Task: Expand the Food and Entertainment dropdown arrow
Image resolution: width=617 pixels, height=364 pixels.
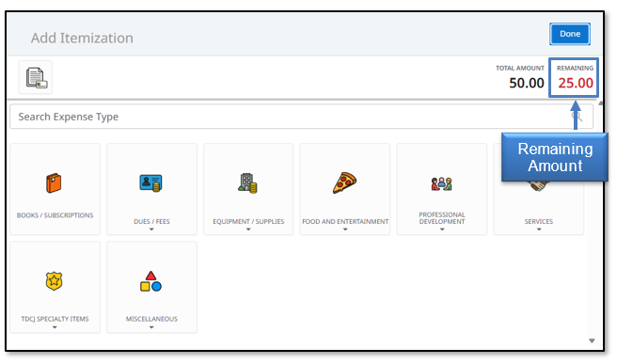Action: (x=345, y=229)
